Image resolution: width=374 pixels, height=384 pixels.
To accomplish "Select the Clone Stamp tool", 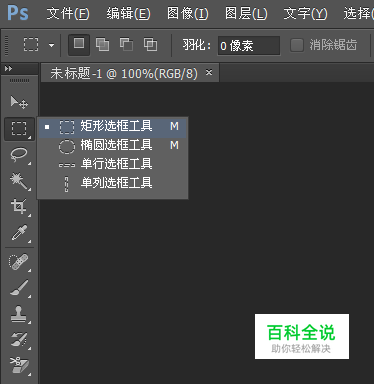I will pyautogui.click(x=19, y=314).
